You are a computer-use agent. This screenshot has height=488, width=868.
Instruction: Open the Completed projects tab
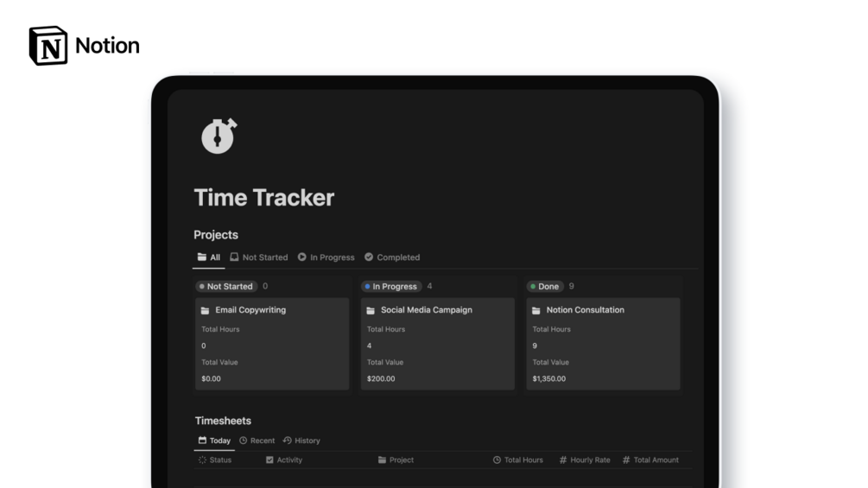click(x=392, y=257)
